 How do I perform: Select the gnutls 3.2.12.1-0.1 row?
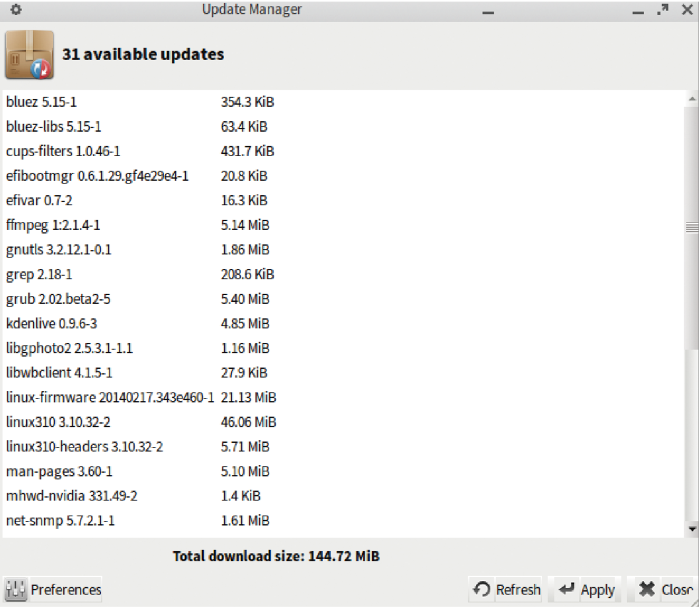pos(344,250)
